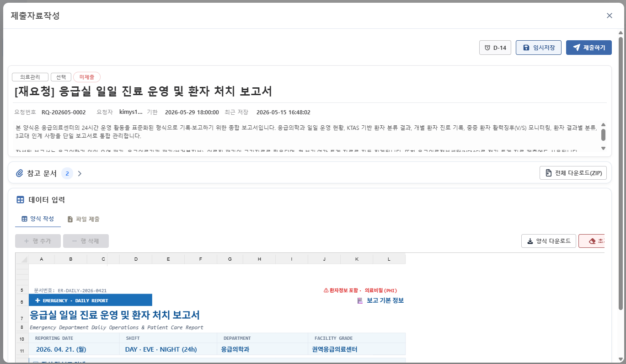Select spreadsheet column D header
This screenshot has height=364, width=626.
click(x=136, y=259)
